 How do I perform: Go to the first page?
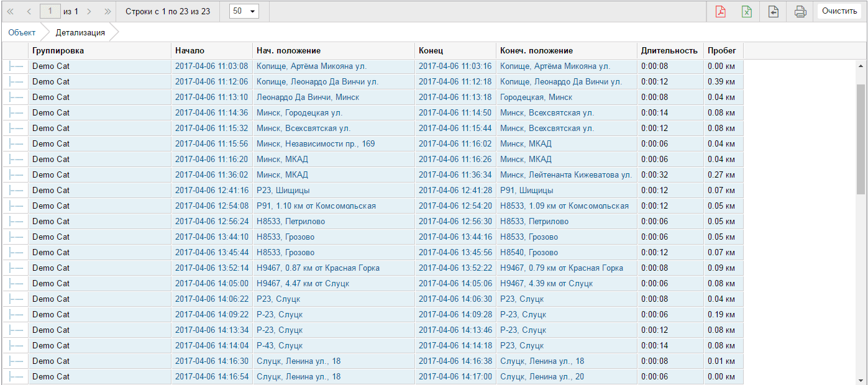point(10,11)
